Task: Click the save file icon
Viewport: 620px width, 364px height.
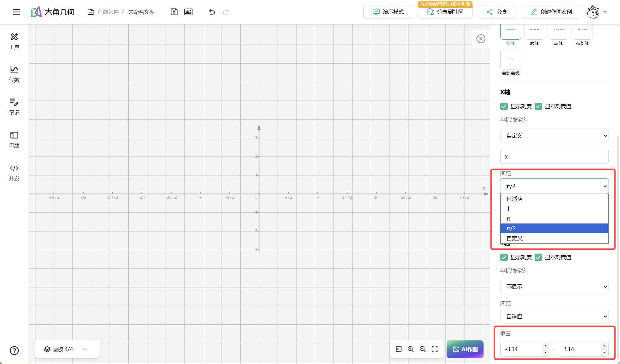Action: click(174, 12)
